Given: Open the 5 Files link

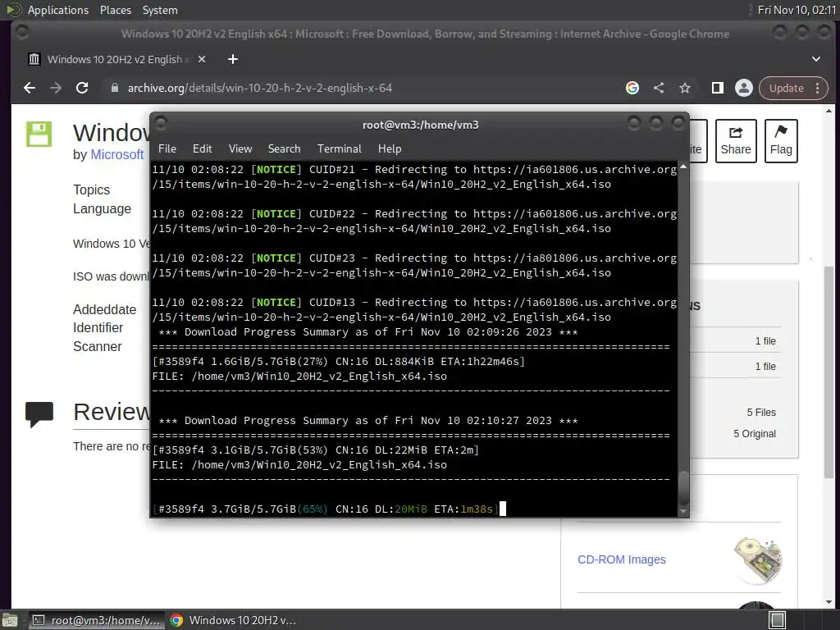Looking at the screenshot, I should pos(761,413).
